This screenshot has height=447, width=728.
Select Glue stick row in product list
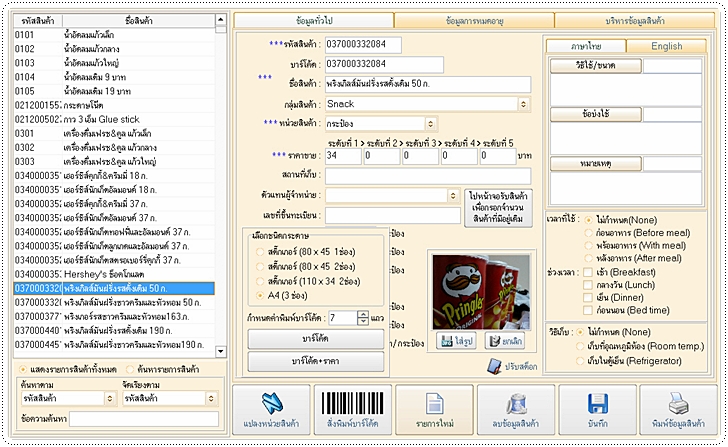(x=114, y=119)
